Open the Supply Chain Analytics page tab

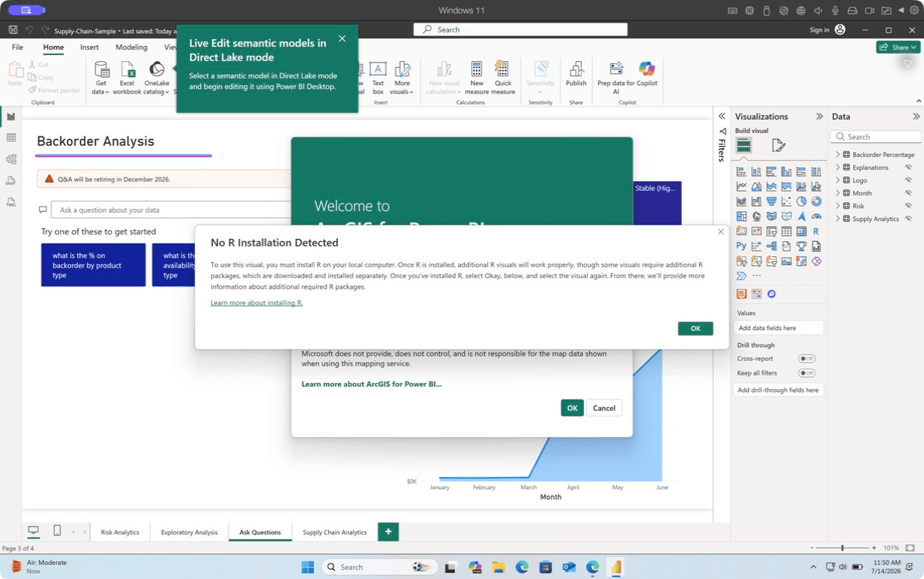point(335,532)
